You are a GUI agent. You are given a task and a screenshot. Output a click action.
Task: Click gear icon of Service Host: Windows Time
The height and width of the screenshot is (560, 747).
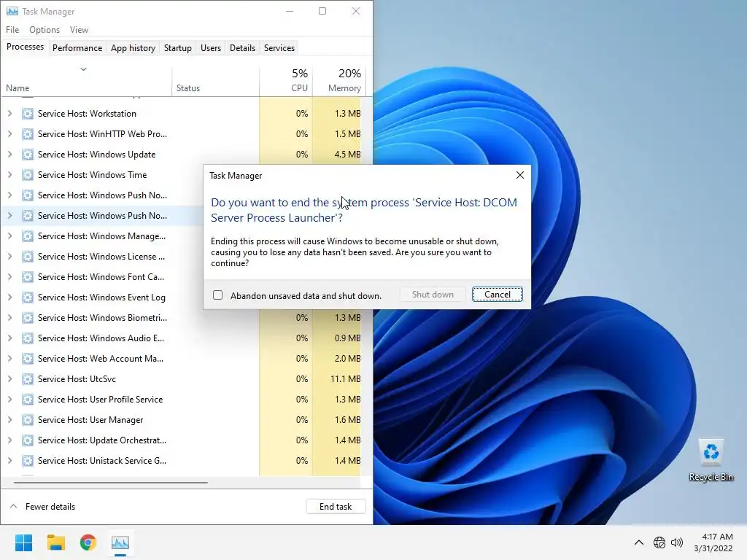28,175
